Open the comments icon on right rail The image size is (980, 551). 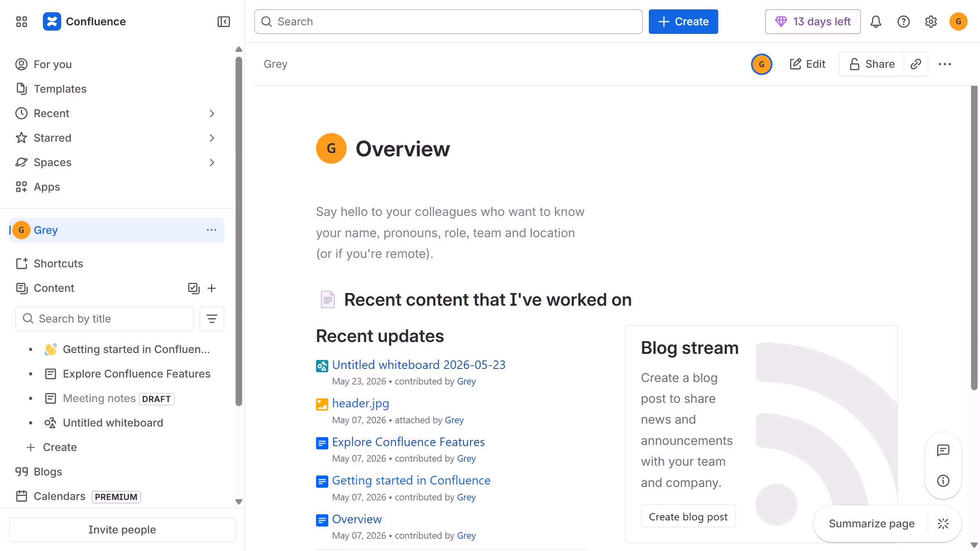click(943, 451)
